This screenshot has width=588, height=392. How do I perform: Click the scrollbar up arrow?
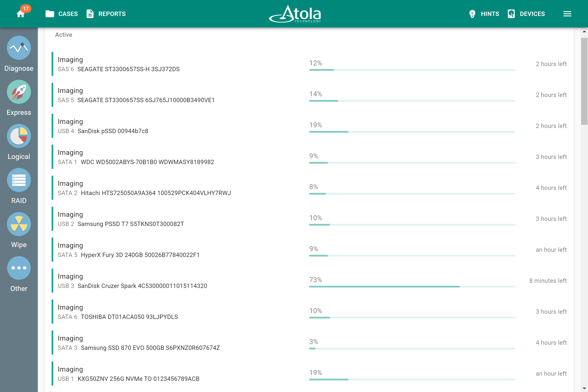584,31
